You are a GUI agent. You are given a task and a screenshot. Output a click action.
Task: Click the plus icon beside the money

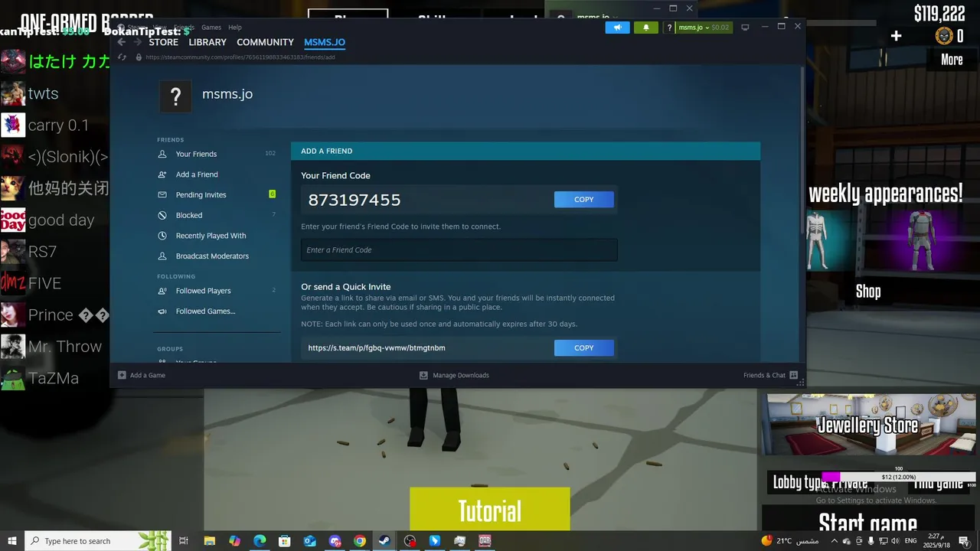[896, 36]
